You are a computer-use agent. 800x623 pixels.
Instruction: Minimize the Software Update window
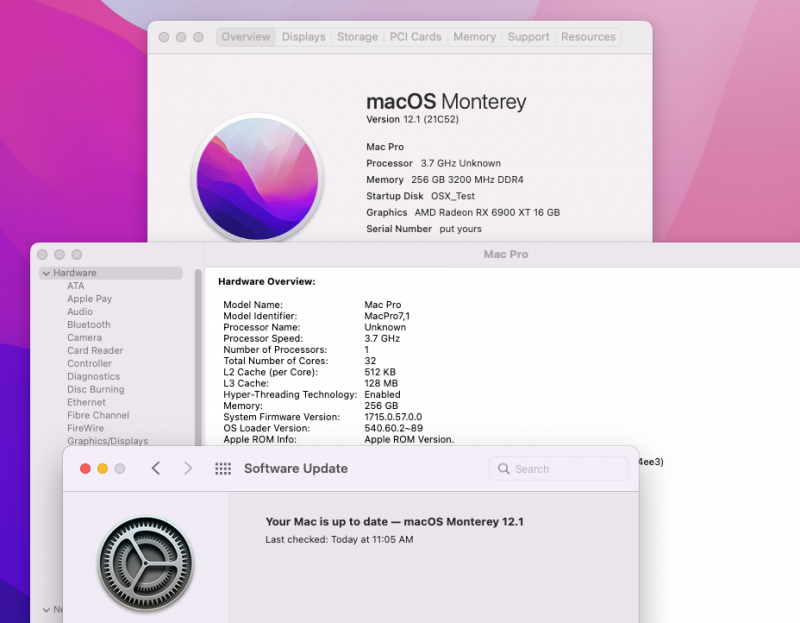click(103, 468)
